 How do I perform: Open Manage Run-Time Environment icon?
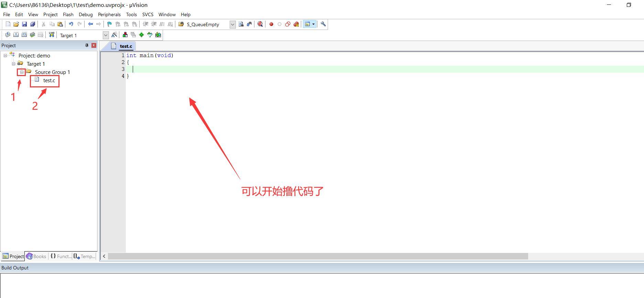click(142, 35)
